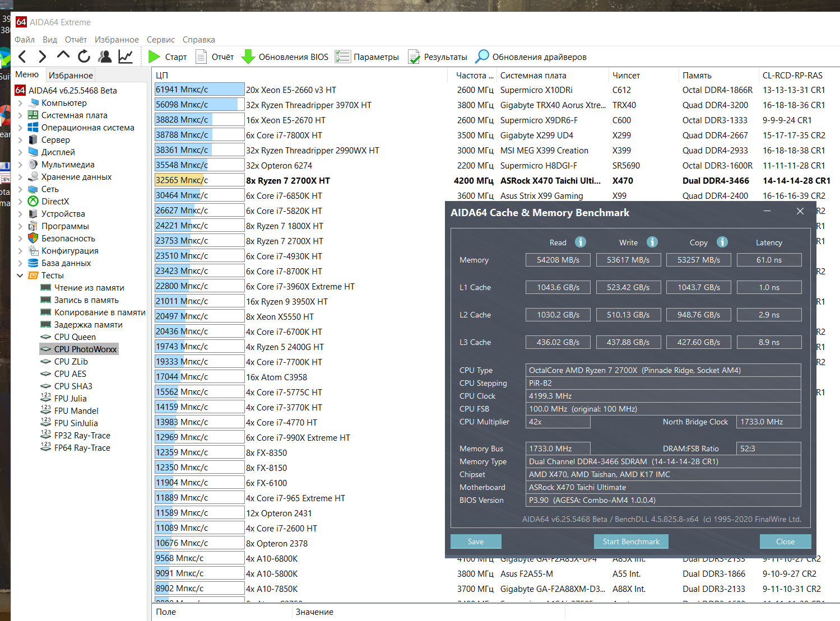Image resolution: width=840 pixels, height=621 pixels.
Task: Refresh the view with the circular arrow
Action: click(x=84, y=57)
